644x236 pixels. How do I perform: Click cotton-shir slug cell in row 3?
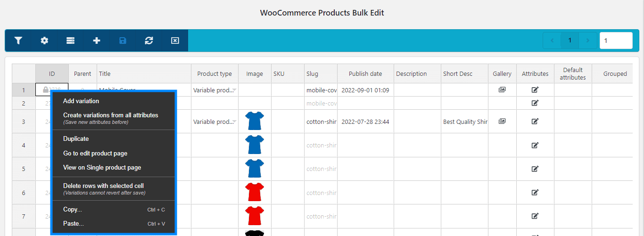[x=321, y=122]
